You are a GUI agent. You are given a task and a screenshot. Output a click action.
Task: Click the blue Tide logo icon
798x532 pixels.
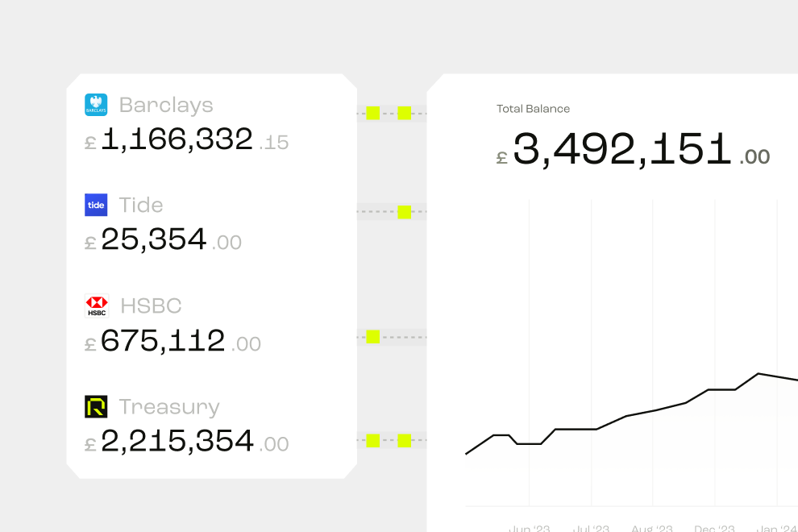(x=96, y=206)
